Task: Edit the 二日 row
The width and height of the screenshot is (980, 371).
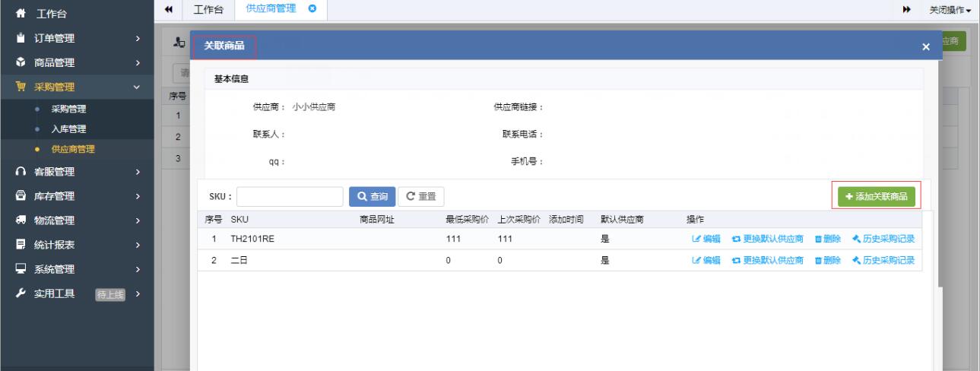Action: tap(706, 260)
